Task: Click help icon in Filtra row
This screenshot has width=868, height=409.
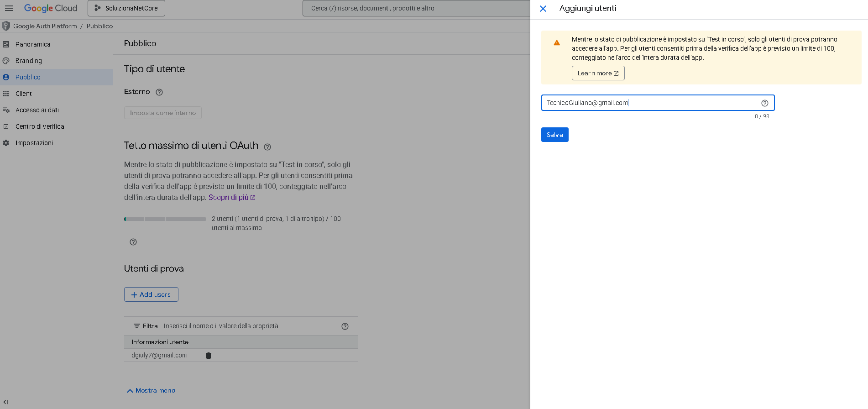Action: 345,326
